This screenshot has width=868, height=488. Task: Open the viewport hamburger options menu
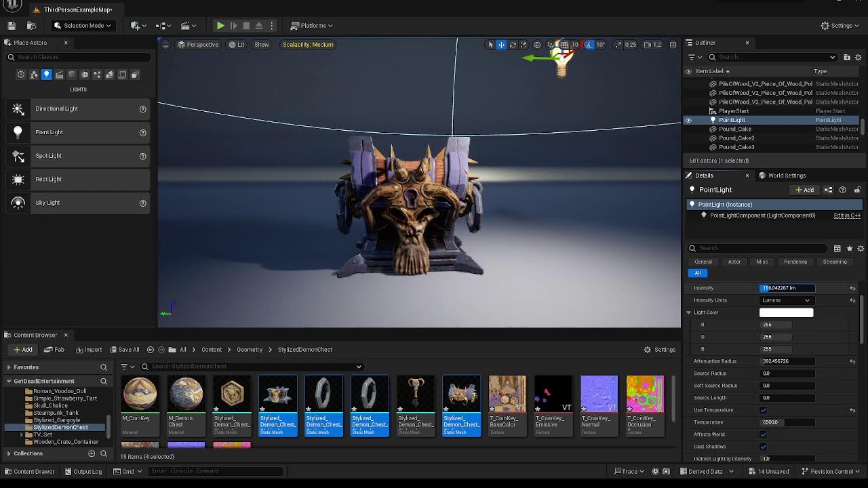tap(165, 45)
